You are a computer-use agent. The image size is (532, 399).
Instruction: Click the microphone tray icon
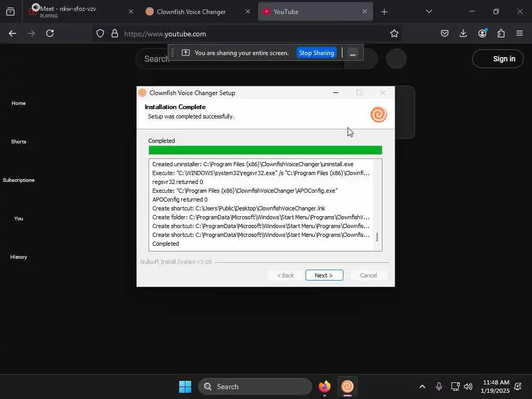(x=438, y=387)
